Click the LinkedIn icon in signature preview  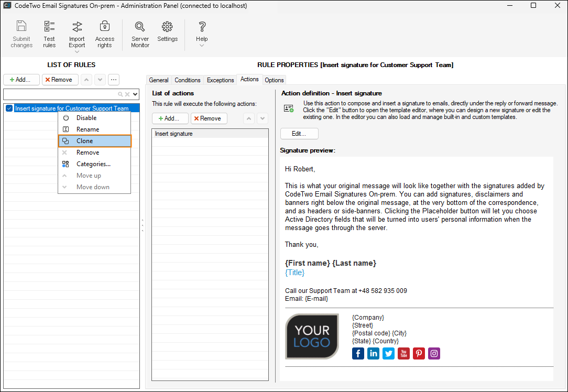click(x=373, y=353)
